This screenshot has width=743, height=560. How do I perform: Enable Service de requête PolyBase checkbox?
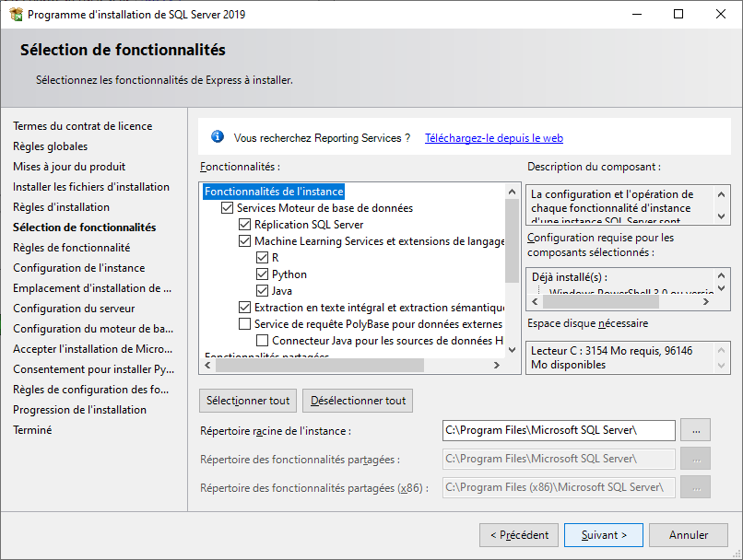click(244, 324)
